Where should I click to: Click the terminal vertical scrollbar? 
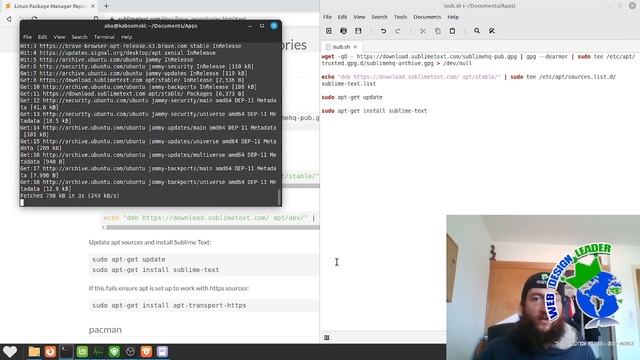(x=279, y=197)
